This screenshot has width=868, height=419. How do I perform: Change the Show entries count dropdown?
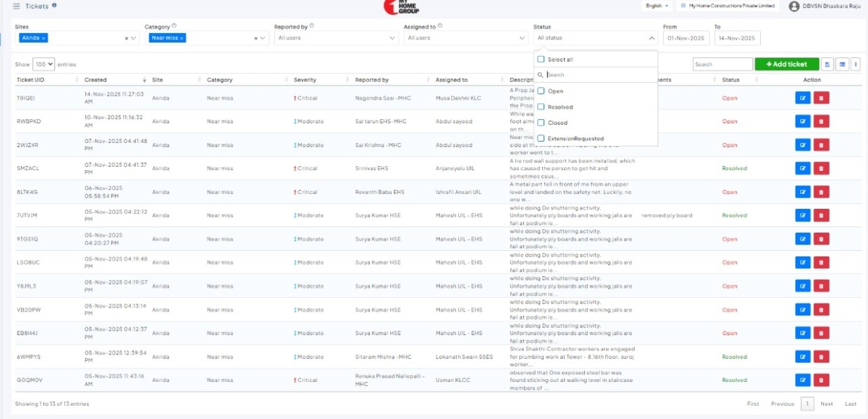click(x=43, y=64)
